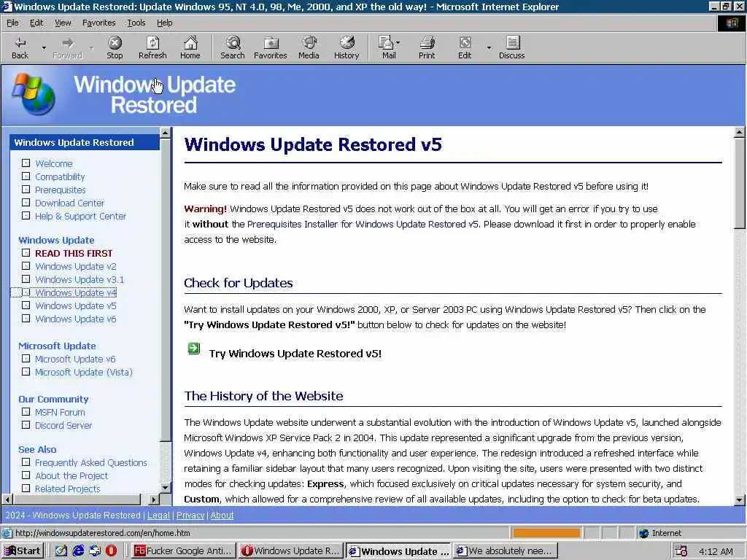Switch to We absolutely nee... taskbar window
The width and height of the screenshot is (747, 560).
pyautogui.click(x=505, y=551)
